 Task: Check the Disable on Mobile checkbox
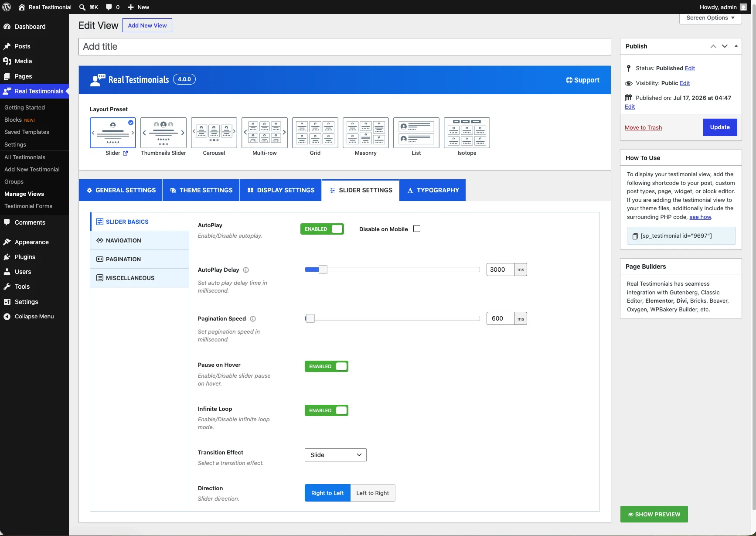pyautogui.click(x=417, y=229)
